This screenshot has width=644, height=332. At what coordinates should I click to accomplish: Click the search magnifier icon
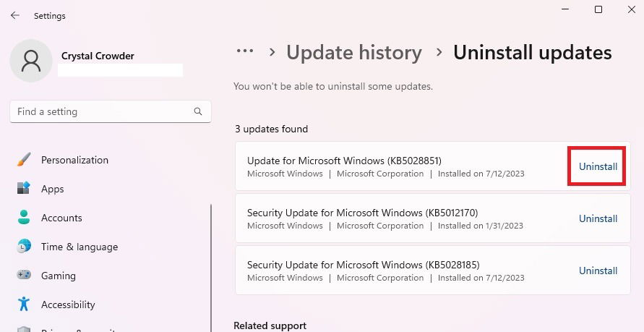click(x=198, y=111)
